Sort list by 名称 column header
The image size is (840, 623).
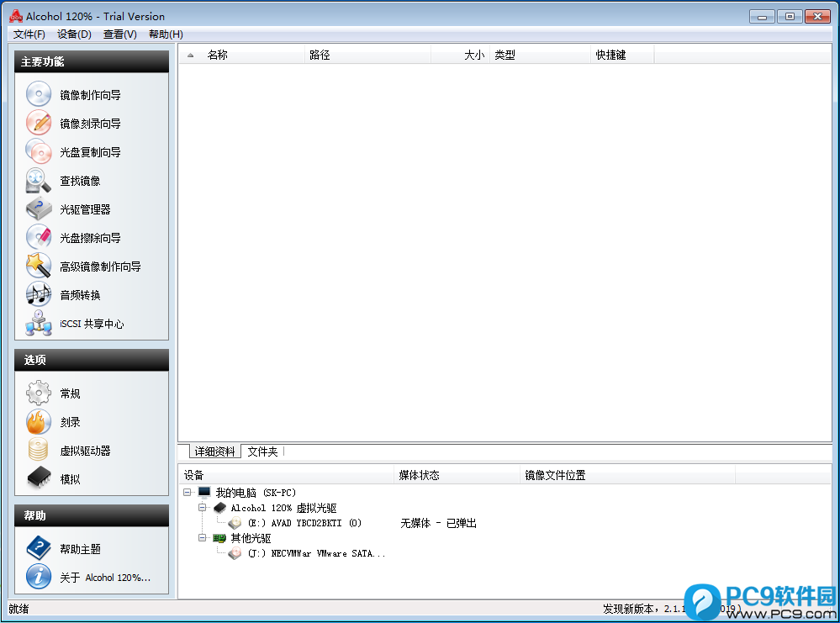(x=218, y=55)
